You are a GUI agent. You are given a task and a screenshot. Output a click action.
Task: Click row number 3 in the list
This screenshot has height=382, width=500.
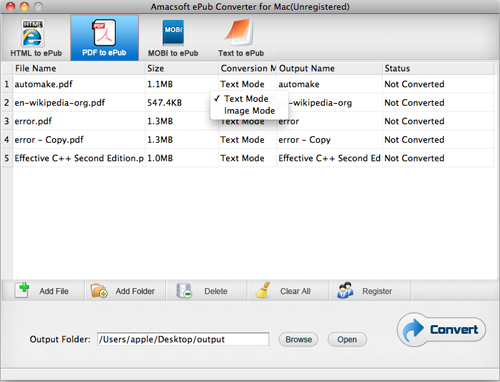7,121
